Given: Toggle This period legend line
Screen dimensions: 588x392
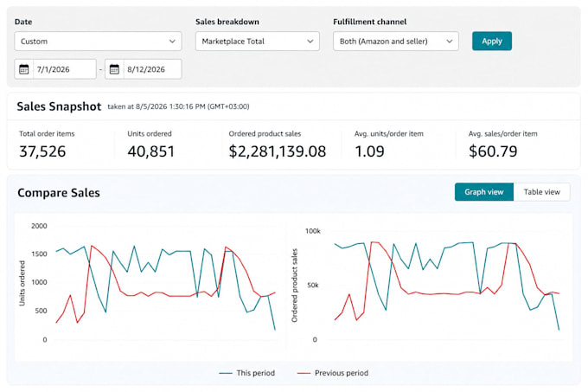Looking at the screenshot, I should click(x=246, y=373).
